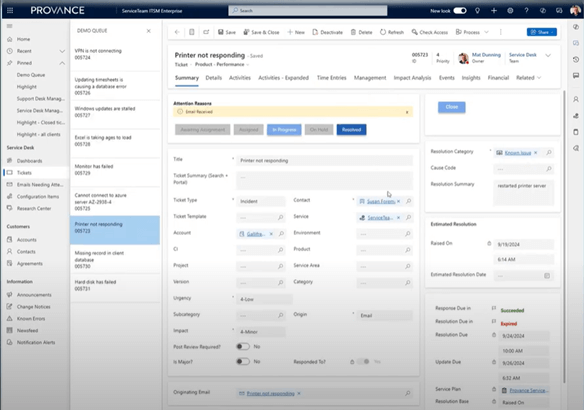584x410 pixels.
Task: Click Product lookup search icon
Action: (x=408, y=250)
